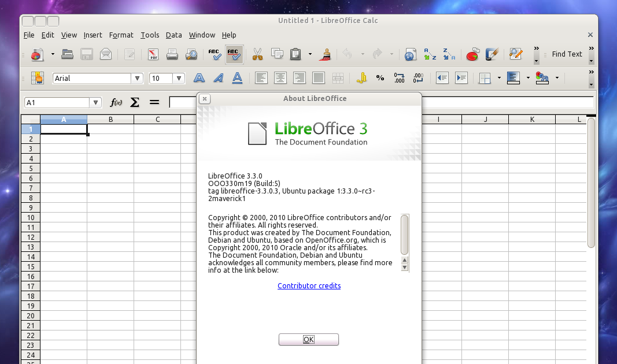Screen dimensions: 617x364
Task: Add a decimal place
Action: click(x=400, y=78)
